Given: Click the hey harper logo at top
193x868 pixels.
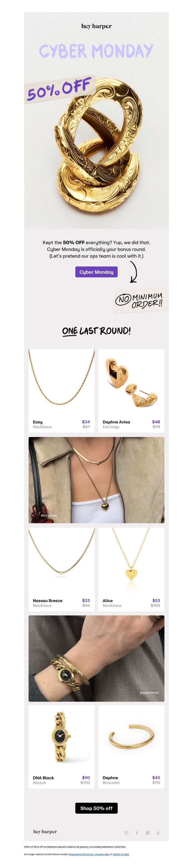Looking at the screenshot, I should [x=96, y=26].
